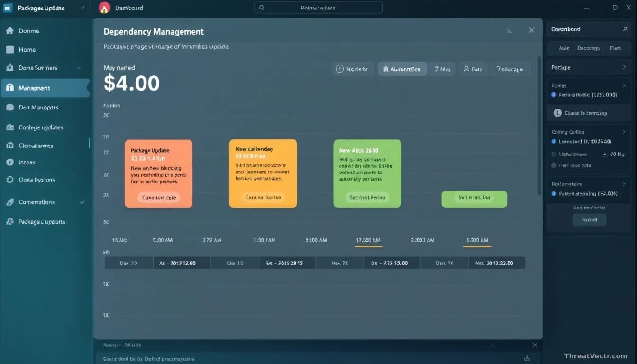This screenshot has width=637, height=364.
Task: Click the round icon beside Dom Manopnts
Action: point(9,108)
